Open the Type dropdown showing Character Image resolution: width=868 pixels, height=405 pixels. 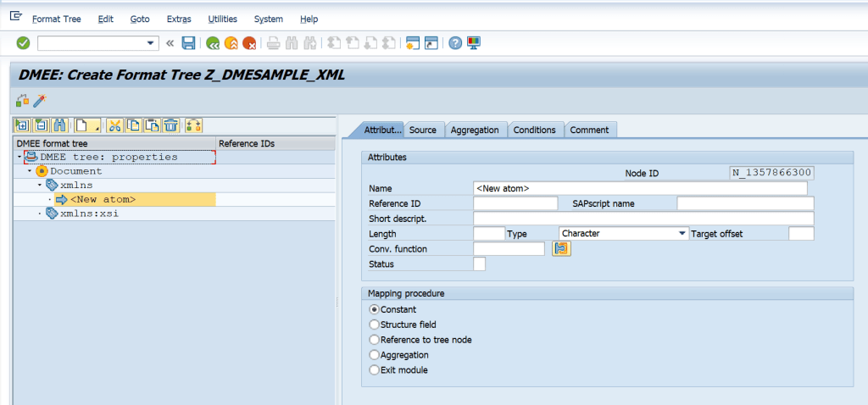682,234
